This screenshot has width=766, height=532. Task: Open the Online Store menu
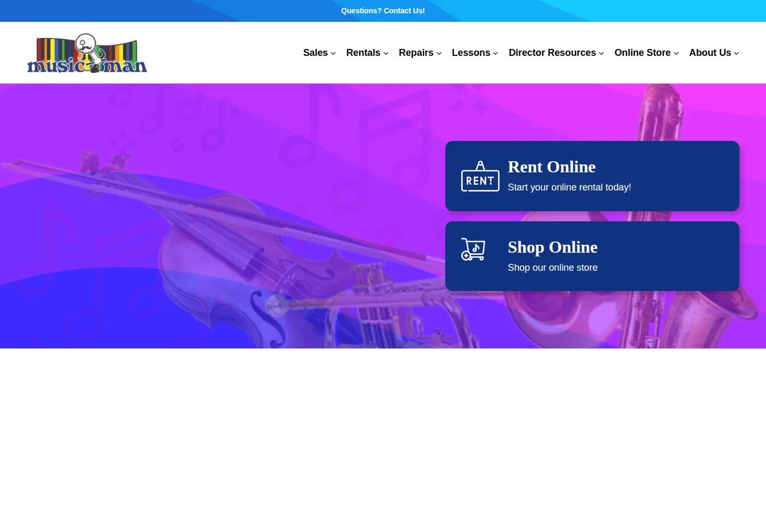(x=643, y=53)
